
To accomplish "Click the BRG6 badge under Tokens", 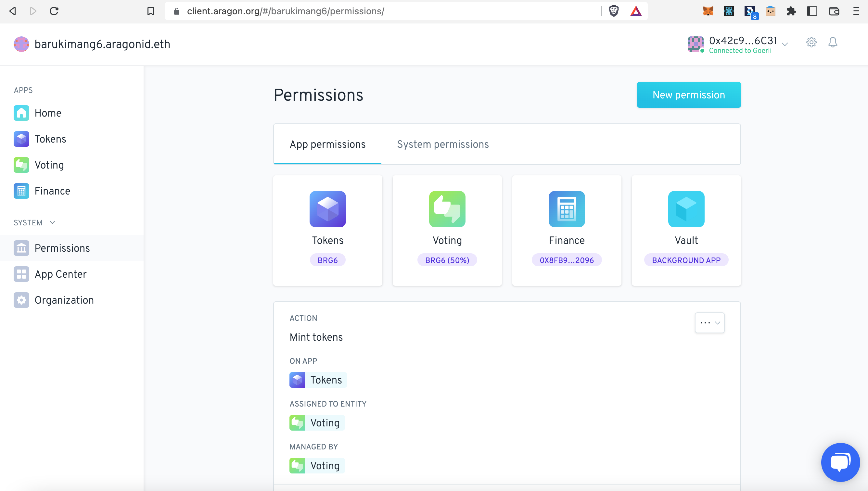I will click(x=327, y=260).
